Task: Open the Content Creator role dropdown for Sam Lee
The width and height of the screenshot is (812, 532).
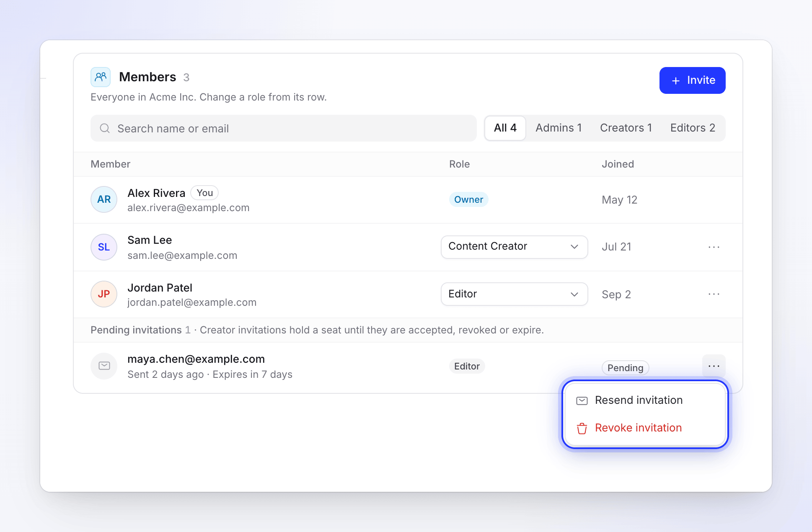Action: click(514, 247)
